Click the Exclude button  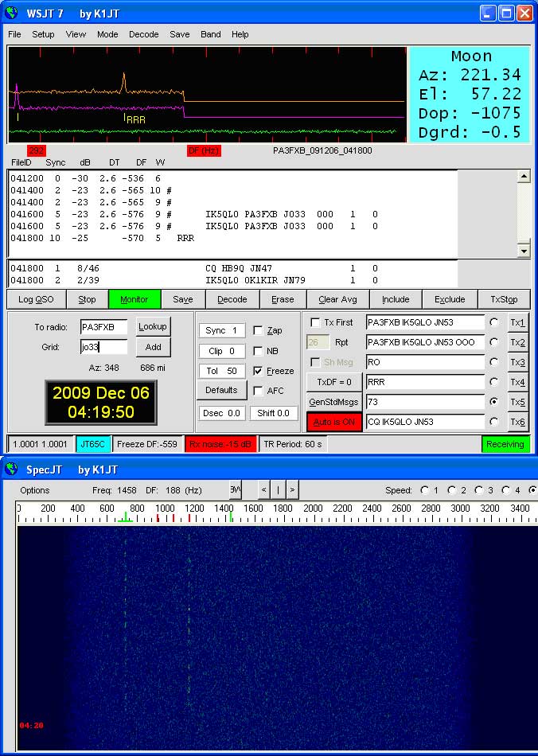point(450,299)
